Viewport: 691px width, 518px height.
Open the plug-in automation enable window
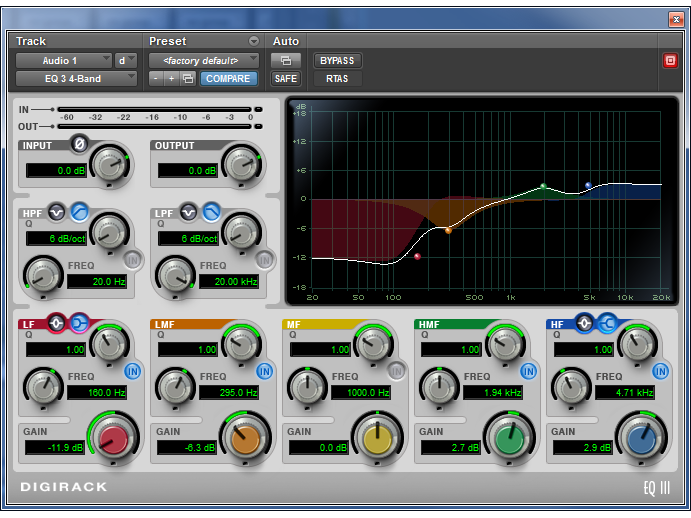coord(286,60)
